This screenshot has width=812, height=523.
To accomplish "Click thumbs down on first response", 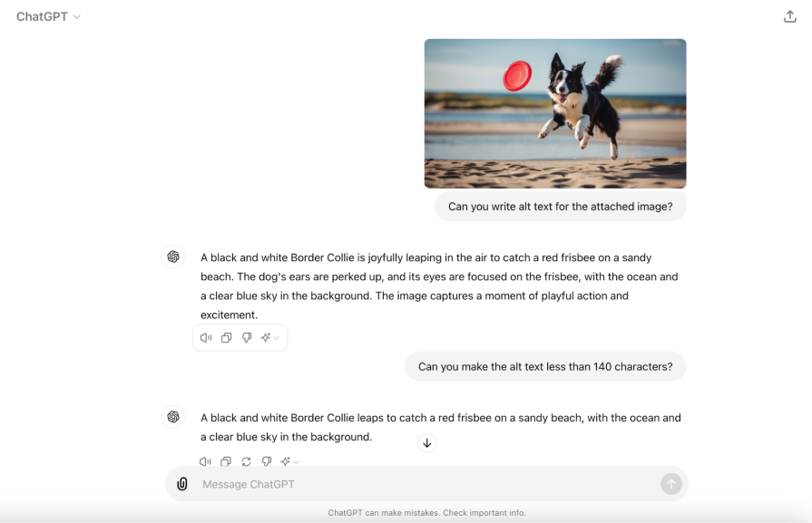I will coord(247,338).
